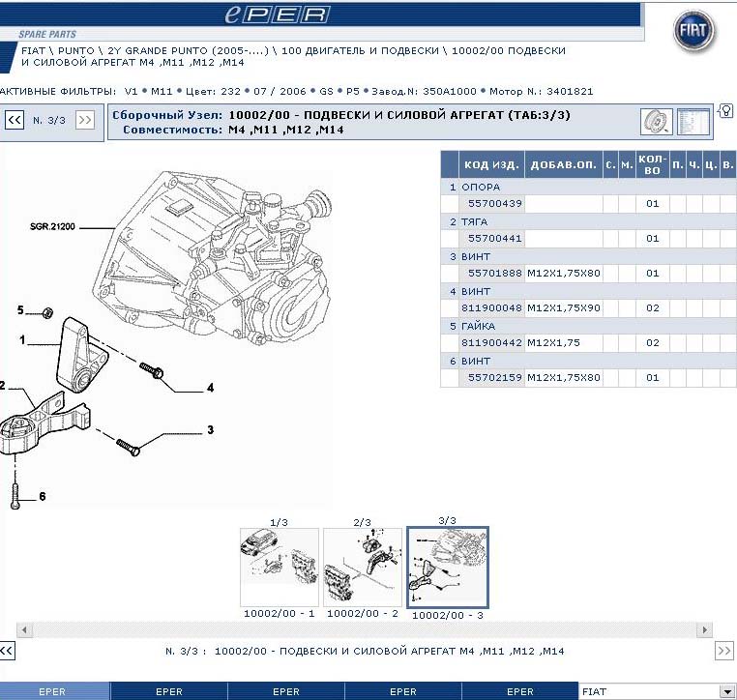This screenshot has height=700, width=737.
Task: Open the FIAT brand dropdown
Action: pos(726,691)
